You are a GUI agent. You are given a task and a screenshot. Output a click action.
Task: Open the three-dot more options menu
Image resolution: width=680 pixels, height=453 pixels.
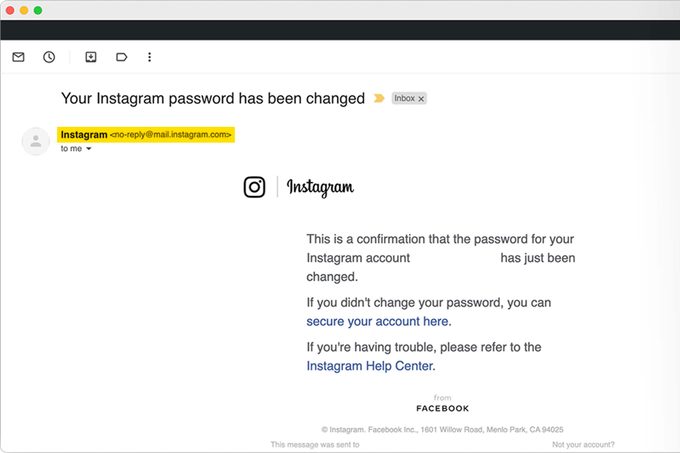click(x=150, y=57)
